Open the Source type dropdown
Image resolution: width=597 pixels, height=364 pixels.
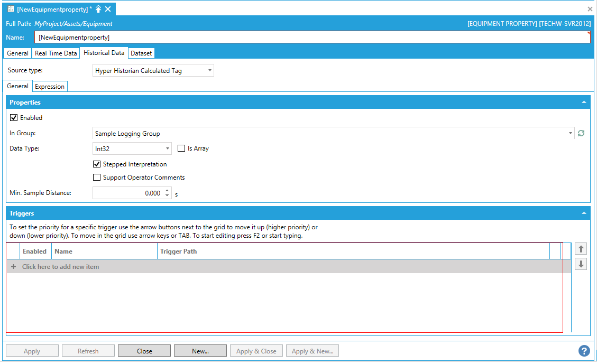click(x=210, y=70)
